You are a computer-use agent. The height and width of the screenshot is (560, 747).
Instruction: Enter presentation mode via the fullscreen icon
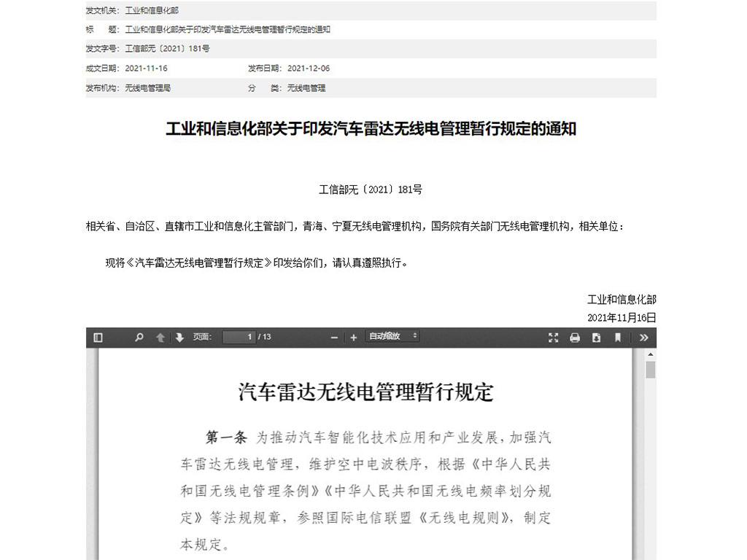(554, 338)
